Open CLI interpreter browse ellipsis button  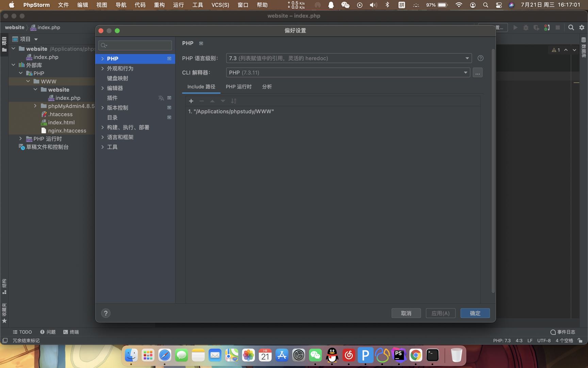pos(477,73)
